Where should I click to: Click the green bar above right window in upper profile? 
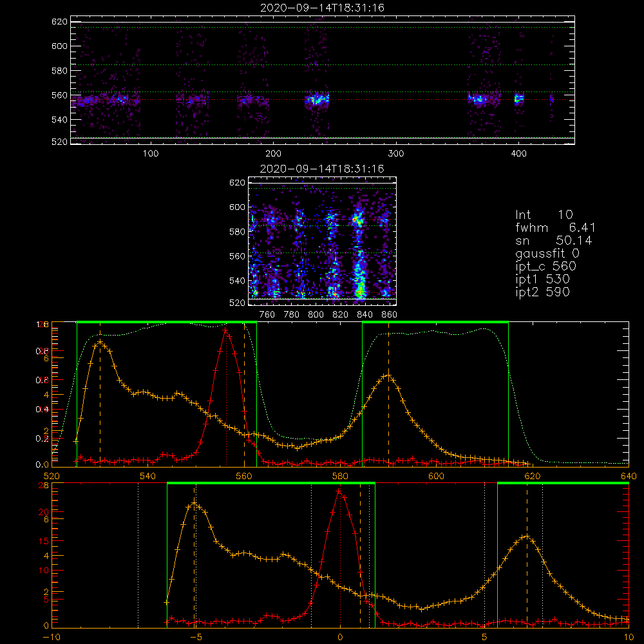435,322
